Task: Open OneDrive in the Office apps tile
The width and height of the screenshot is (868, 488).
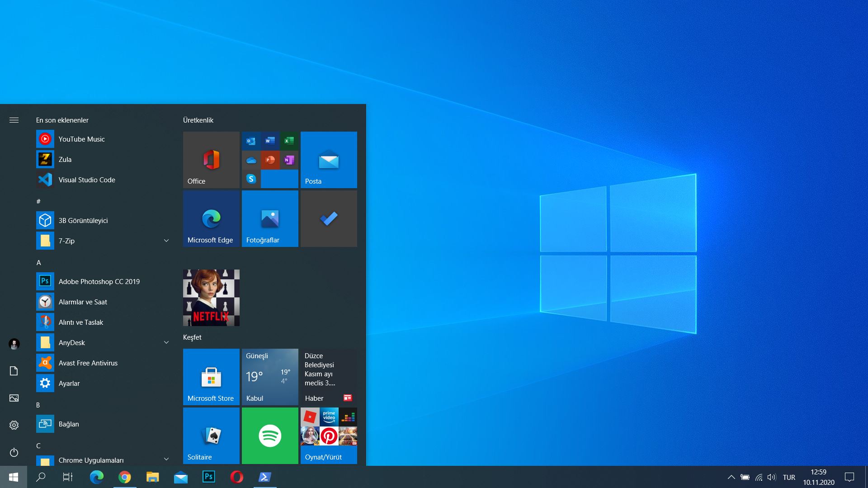Action: 251,160
